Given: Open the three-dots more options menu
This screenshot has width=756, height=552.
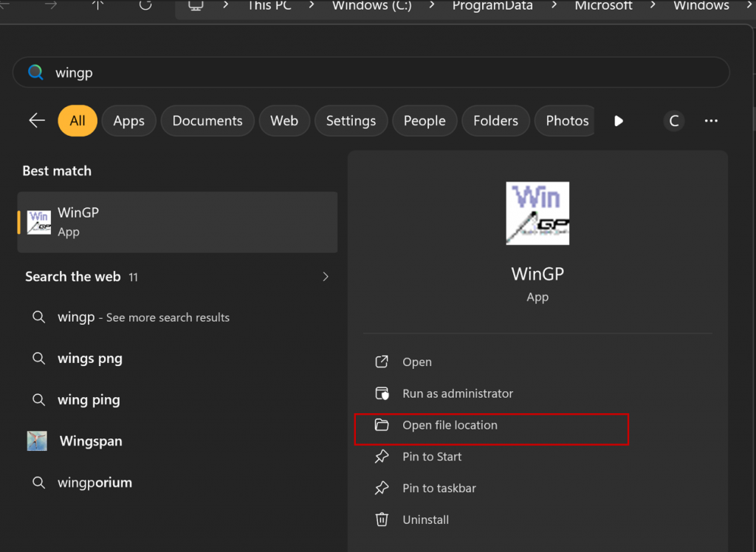Looking at the screenshot, I should [x=711, y=121].
